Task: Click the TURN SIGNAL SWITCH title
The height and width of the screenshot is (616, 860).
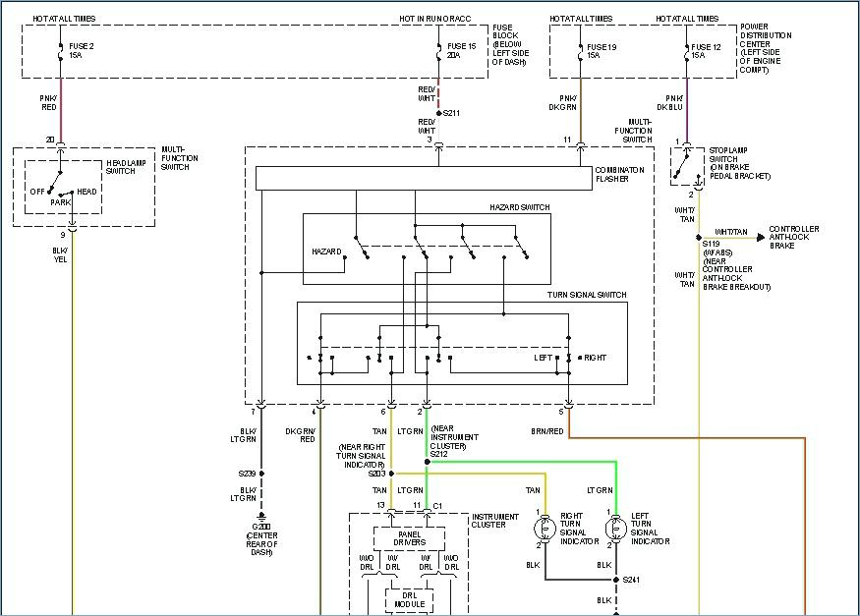Action: coord(587,295)
